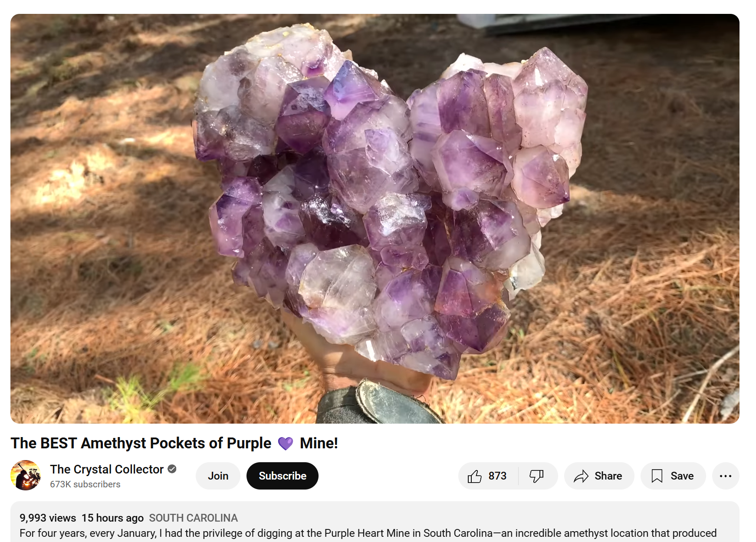756x542 pixels.
Task: Click the 15 hours ago timestamp
Action: pos(112,518)
